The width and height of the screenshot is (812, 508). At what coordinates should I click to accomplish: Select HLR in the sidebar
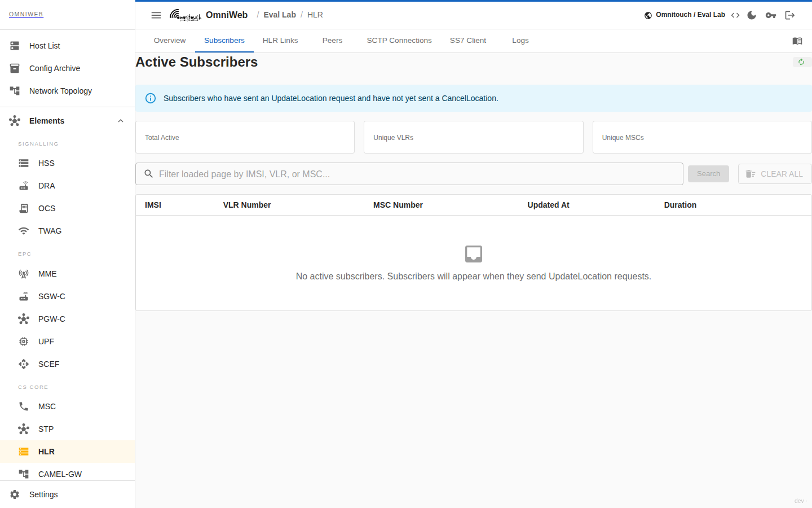point(68,452)
